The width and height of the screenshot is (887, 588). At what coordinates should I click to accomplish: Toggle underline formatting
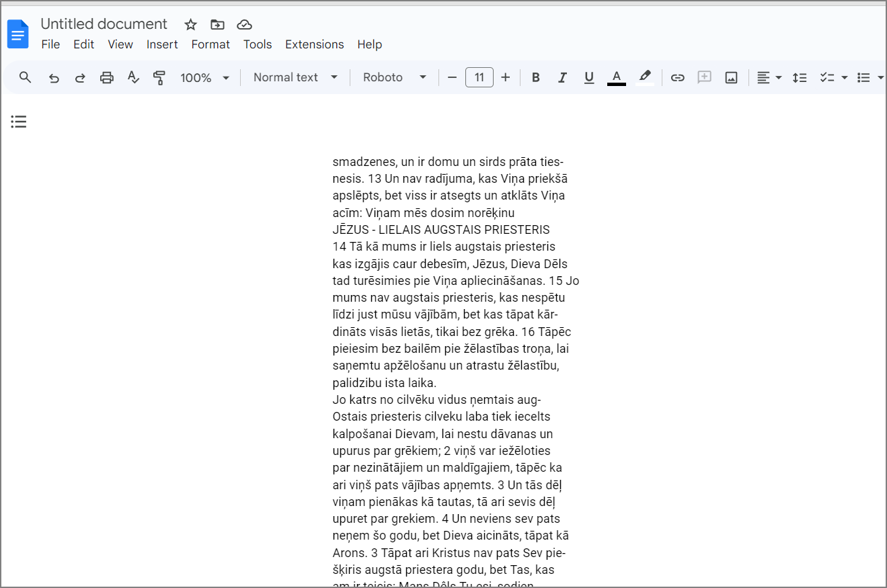coord(589,78)
